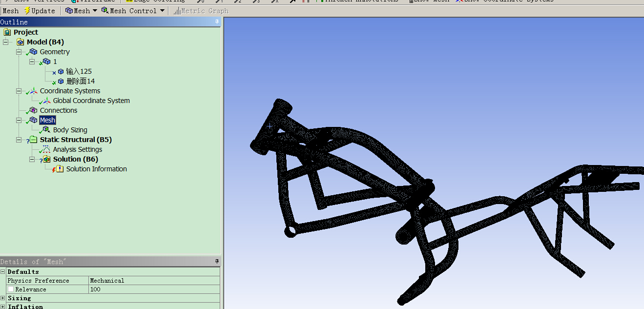644x309 pixels.
Task: Tick the Relevance parameter checkbox
Action: click(11, 289)
